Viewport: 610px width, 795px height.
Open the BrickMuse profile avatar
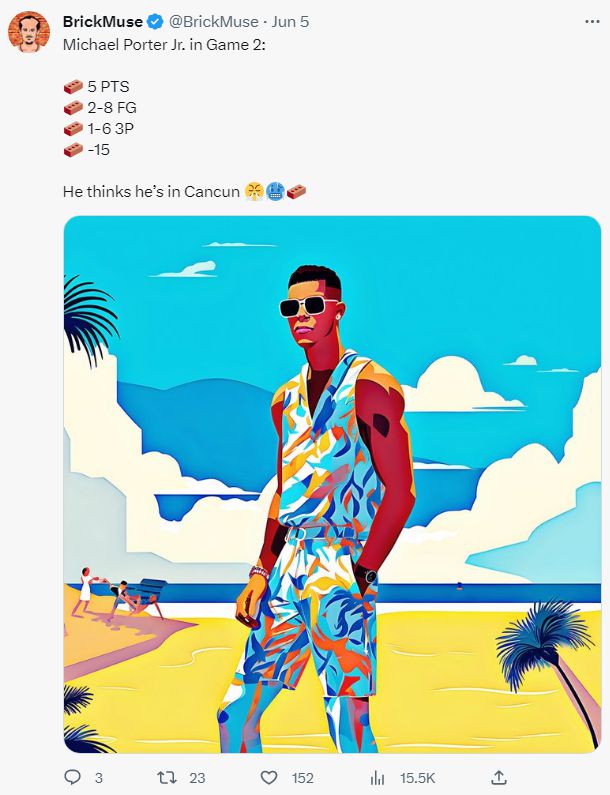(29, 32)
